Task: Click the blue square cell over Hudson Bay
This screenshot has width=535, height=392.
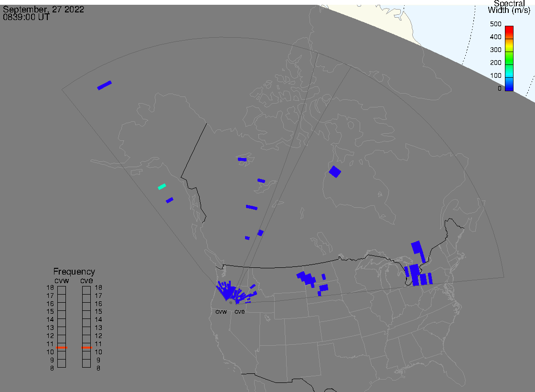Action: tap(335, 171)
